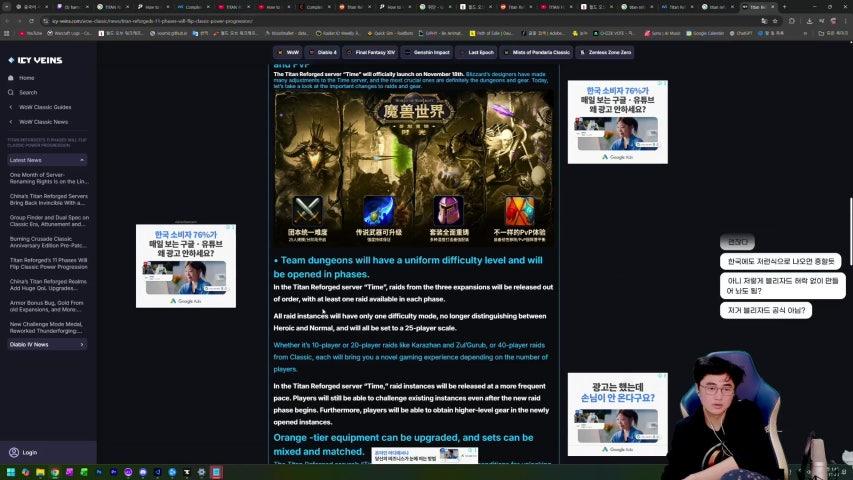Click the browser back arrow

[x=7, y=21]
